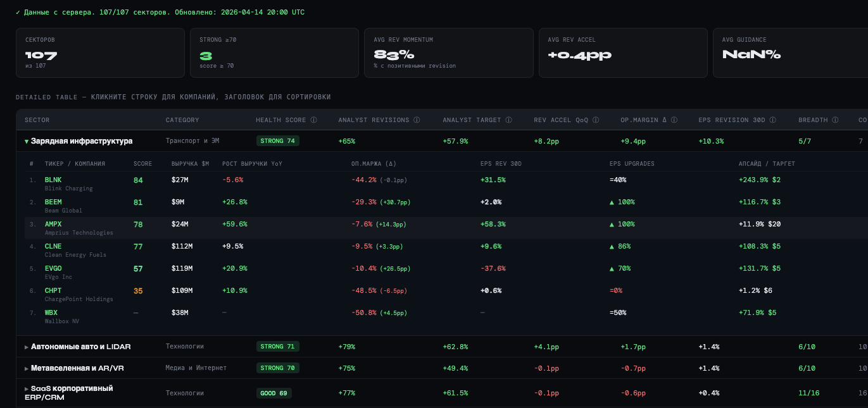The image size is (868, 408).
Task: Open the Avg Rev Momentum 83% card
Action: coord(449,53)
